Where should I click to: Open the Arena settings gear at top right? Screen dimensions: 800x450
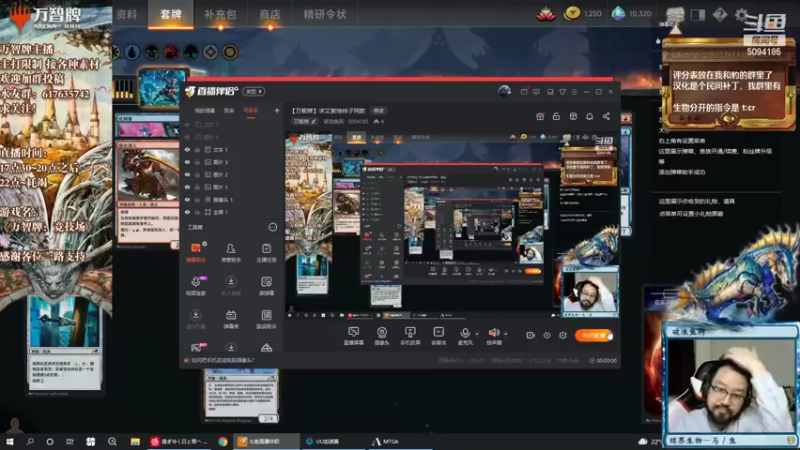pos(741,15)
